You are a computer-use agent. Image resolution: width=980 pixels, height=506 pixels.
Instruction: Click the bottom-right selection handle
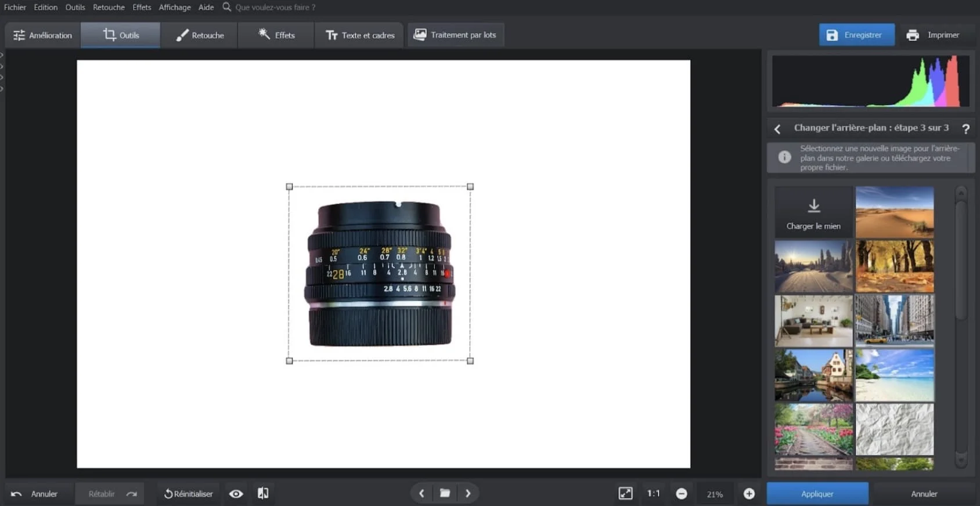click(x=470, y=361)
